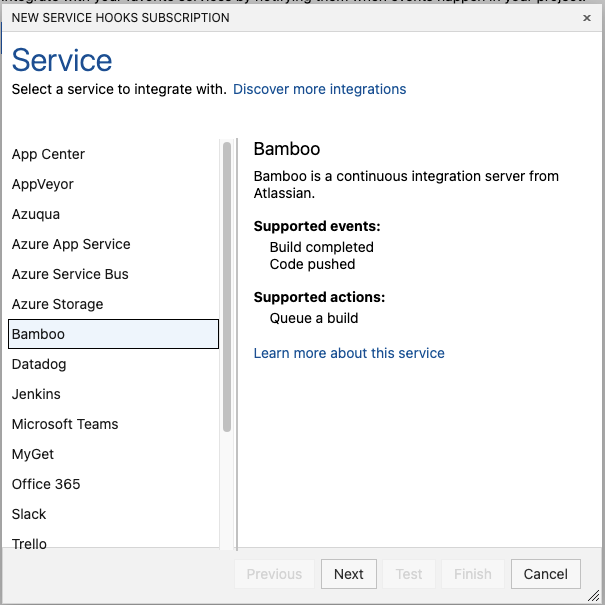Image resolution: width=605 pixels, height=605 pixels.
Task: Select Jenkins as the service
Action: [36, 394]
